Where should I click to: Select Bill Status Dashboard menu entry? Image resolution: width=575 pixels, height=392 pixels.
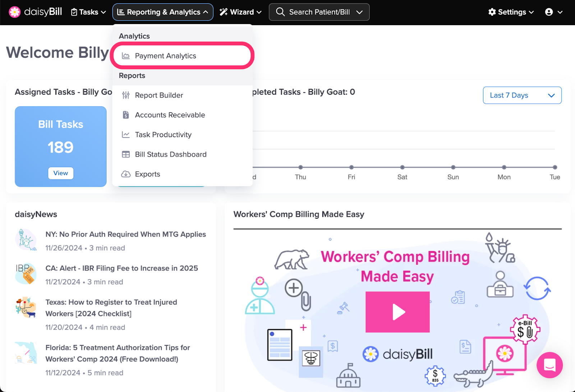click(171, 154)
